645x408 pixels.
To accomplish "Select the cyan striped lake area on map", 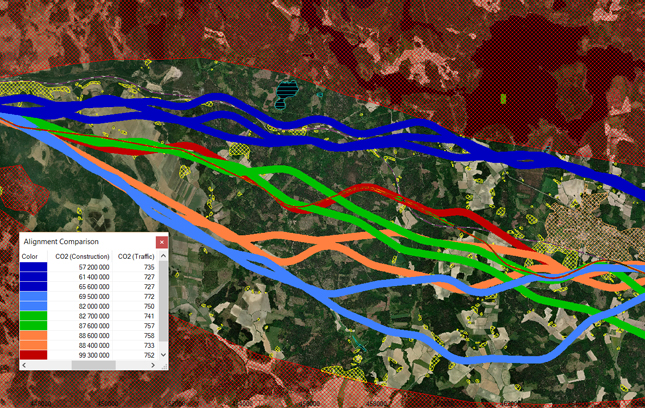I will [x=287, y=95].
